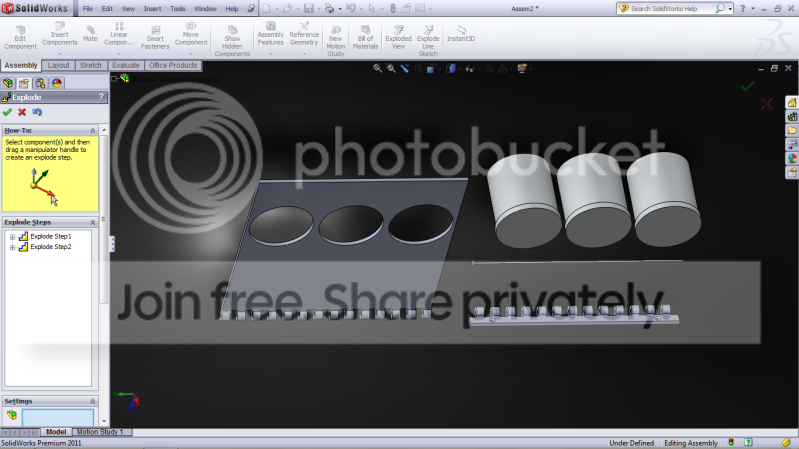
Task: Open the Insert menu
Action: coord(152,9)
